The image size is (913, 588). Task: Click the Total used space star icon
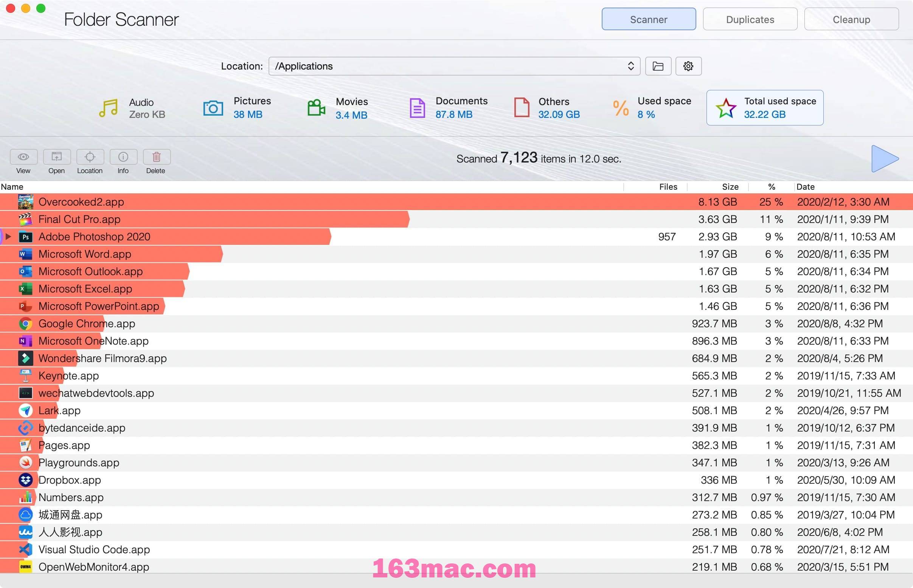[x=726, y=108]
